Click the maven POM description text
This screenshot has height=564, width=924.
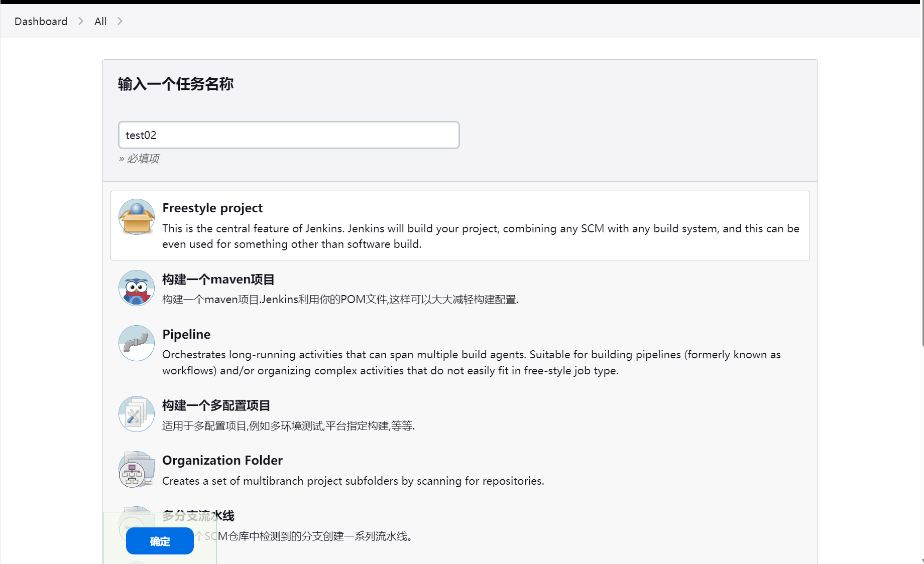(x=340, y=300)
